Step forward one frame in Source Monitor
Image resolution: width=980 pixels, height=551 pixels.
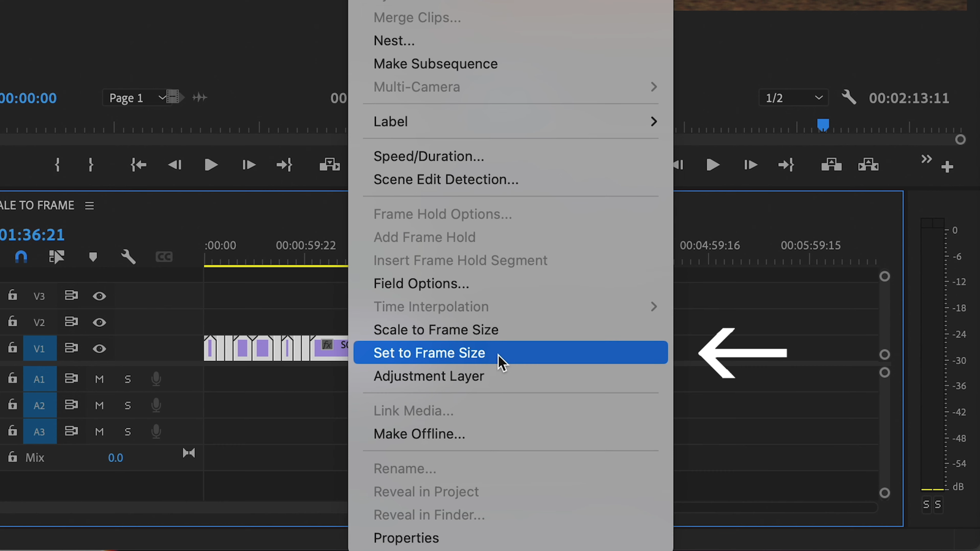248,165
